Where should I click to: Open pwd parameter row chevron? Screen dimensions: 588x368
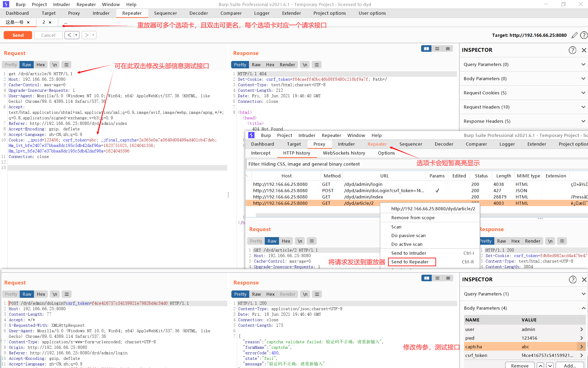[x=582, y=338]
